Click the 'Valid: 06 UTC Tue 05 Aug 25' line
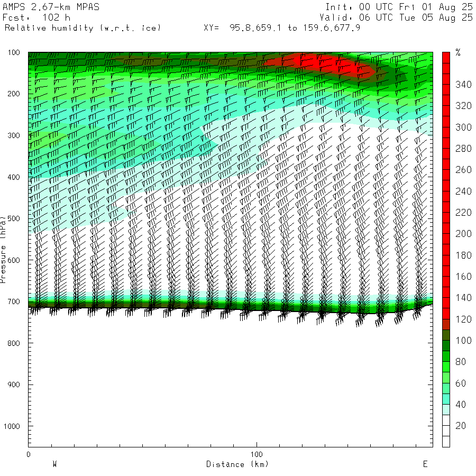 [x=396, y=17]
